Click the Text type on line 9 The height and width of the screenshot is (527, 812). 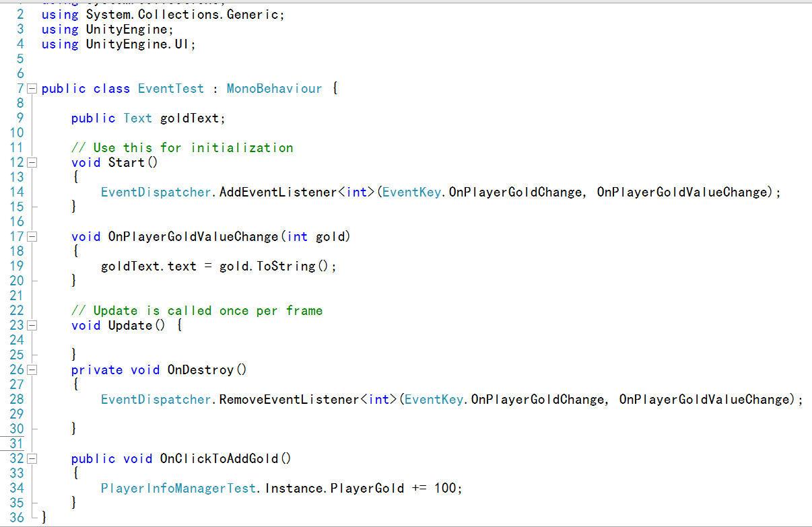137,118
